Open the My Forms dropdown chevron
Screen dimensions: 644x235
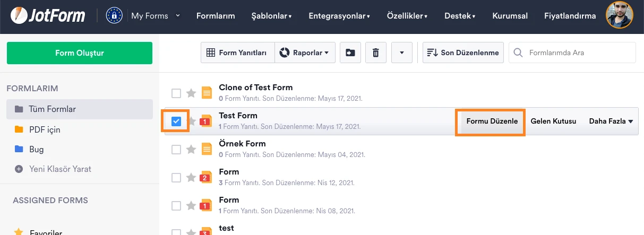pos(178,15)
